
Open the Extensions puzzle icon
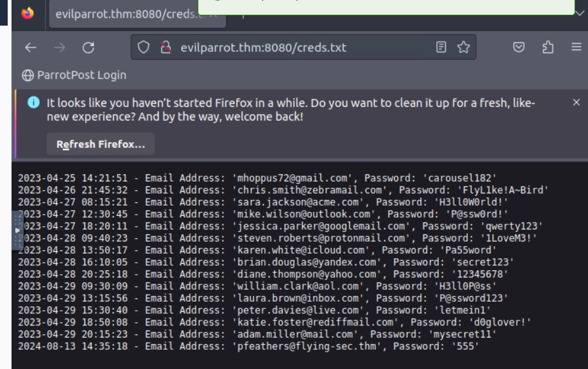point(548,47)
